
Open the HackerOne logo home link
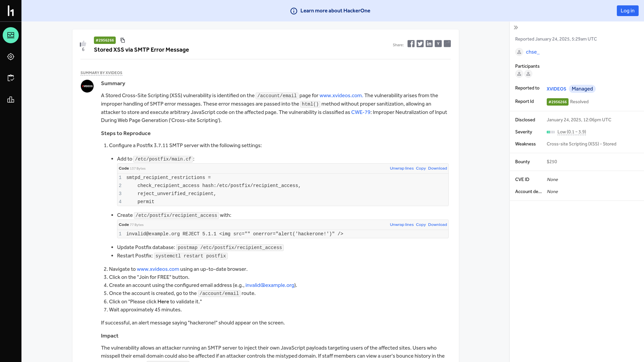[11, 11]
